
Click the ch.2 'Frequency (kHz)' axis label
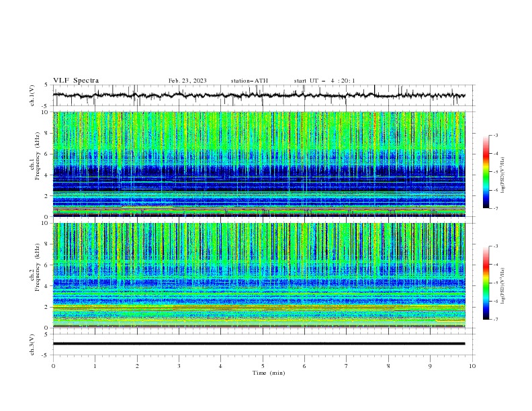pyautogui.click(x=38, y=267)
